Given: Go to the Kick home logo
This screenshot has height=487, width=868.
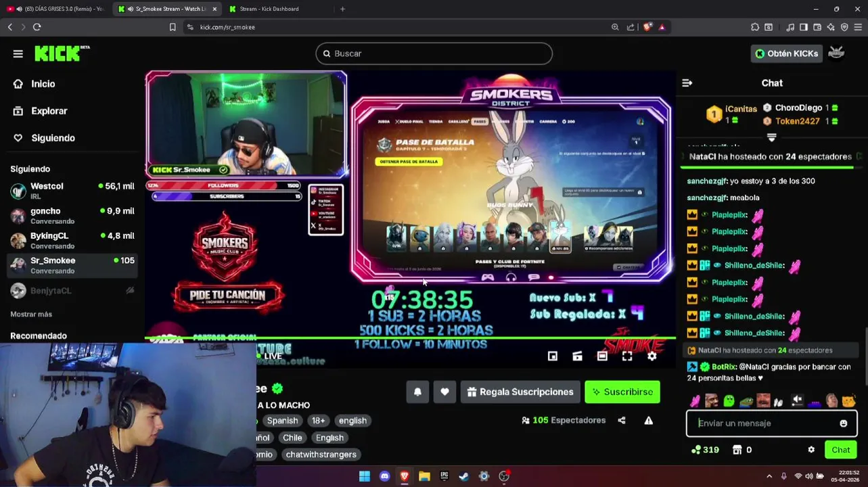Looking at the screenshot, I should [x=62, y=53].
